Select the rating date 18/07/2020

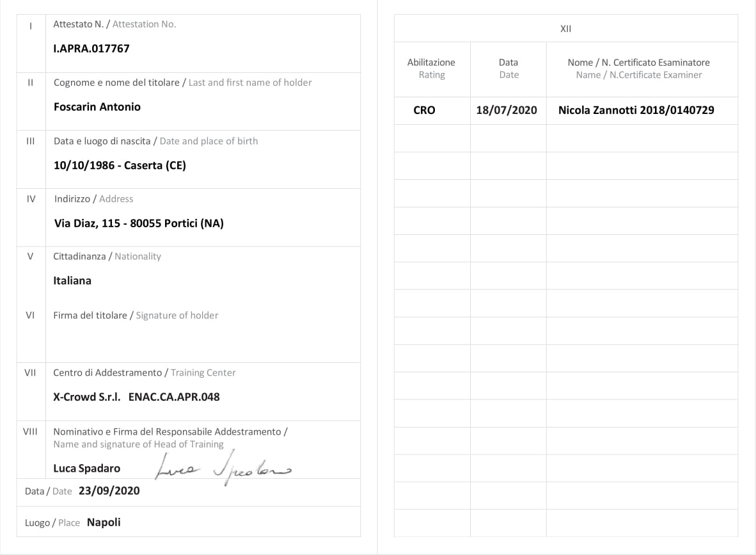507,110
